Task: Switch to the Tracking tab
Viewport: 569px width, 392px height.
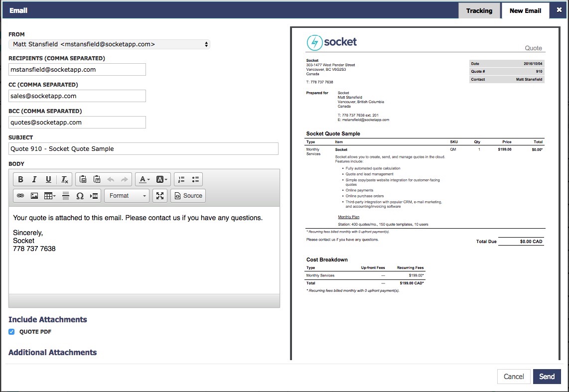Action: [x=479, y=10]
